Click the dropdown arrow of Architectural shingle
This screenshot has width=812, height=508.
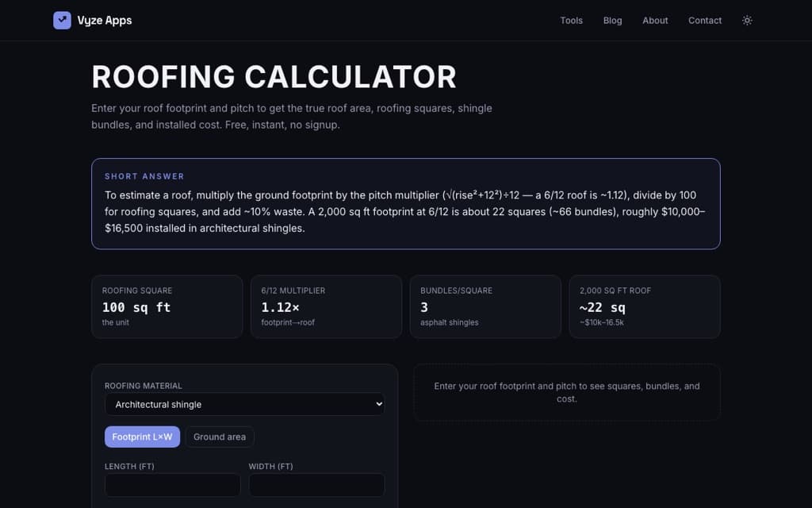point(379,404)
